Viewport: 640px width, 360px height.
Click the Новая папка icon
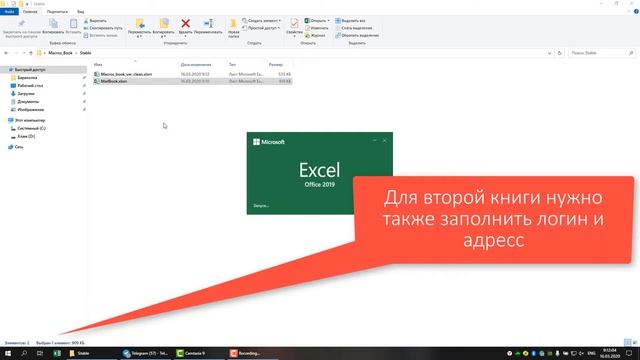click(233, 24)
